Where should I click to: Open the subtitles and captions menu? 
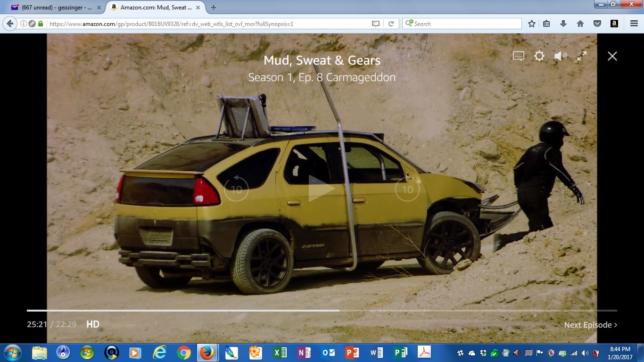[519, 56]
